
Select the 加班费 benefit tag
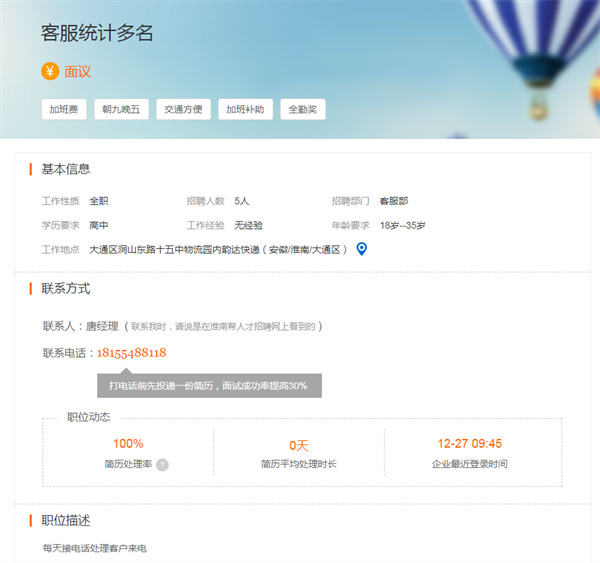[x=64, y=109]
